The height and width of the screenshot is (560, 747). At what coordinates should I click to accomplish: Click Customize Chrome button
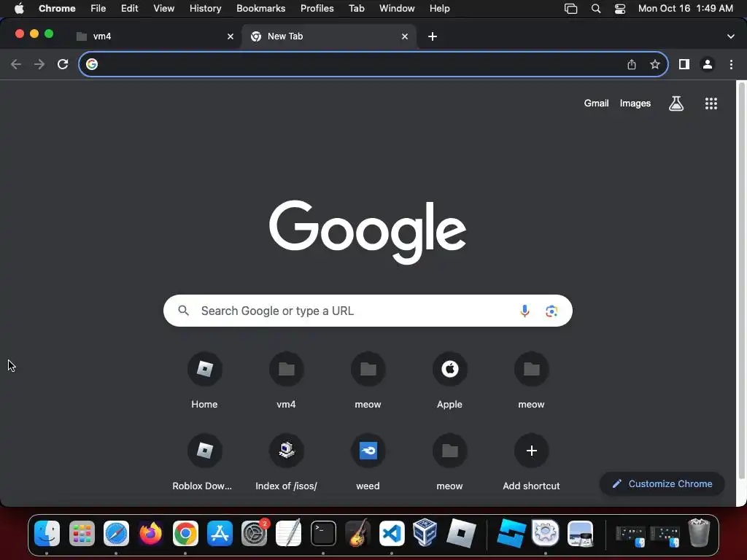pos(662,484)
